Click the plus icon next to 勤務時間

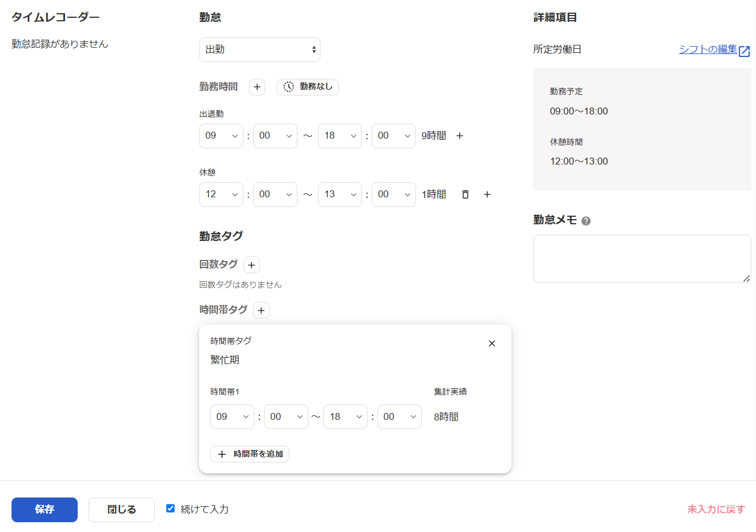[x=257, y=87]
